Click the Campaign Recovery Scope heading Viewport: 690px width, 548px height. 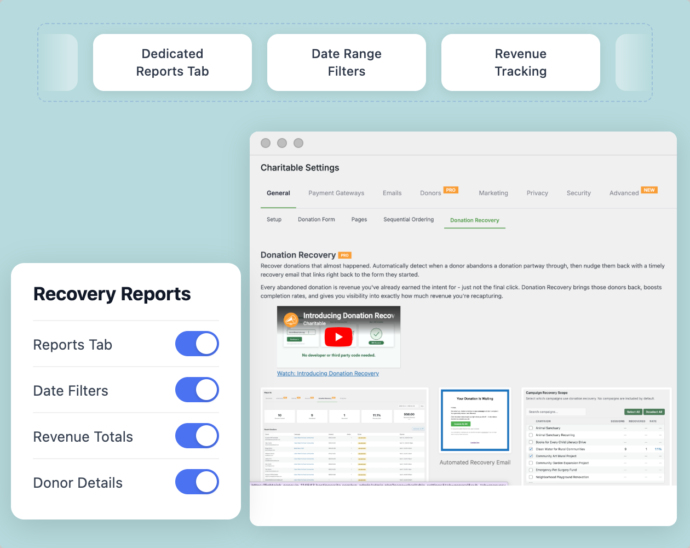(547, 392)
